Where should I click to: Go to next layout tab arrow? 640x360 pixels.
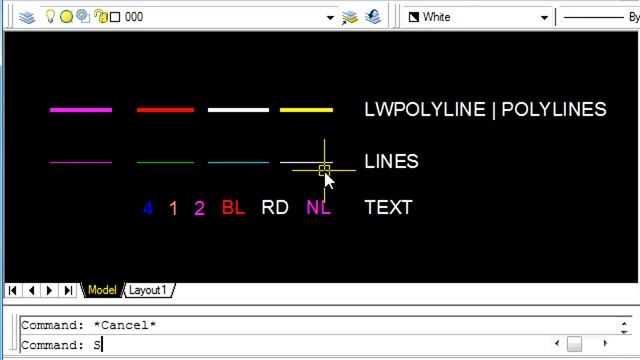coord(50,290)
